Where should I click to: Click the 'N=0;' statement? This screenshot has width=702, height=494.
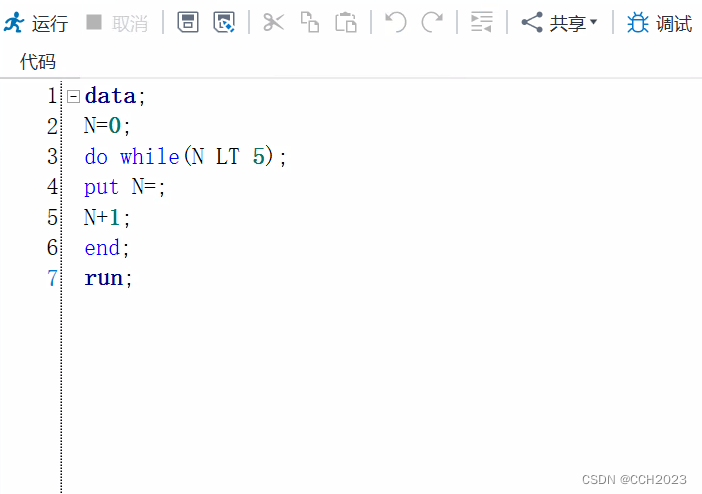(107, 126)
